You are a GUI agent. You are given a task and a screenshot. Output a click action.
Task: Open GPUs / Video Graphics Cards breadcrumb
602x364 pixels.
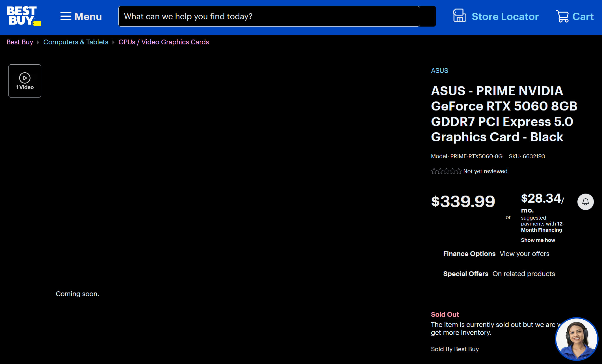tap(164, 42)
